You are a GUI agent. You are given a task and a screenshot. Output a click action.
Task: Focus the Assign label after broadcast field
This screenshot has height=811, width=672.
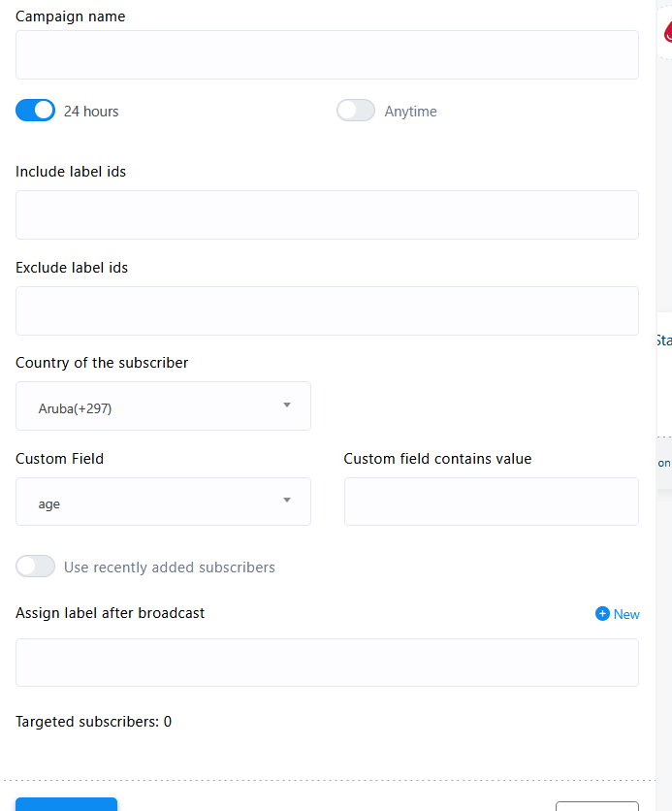click(327, 663)
